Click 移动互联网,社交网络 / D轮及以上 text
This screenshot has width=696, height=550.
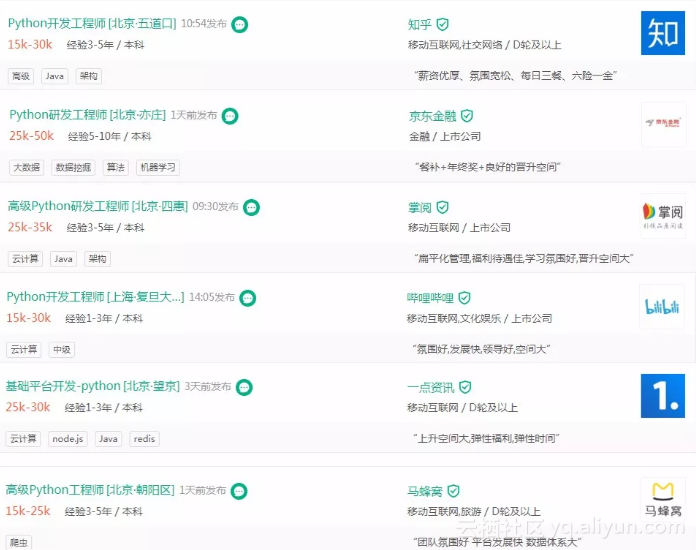coord(484,45)
